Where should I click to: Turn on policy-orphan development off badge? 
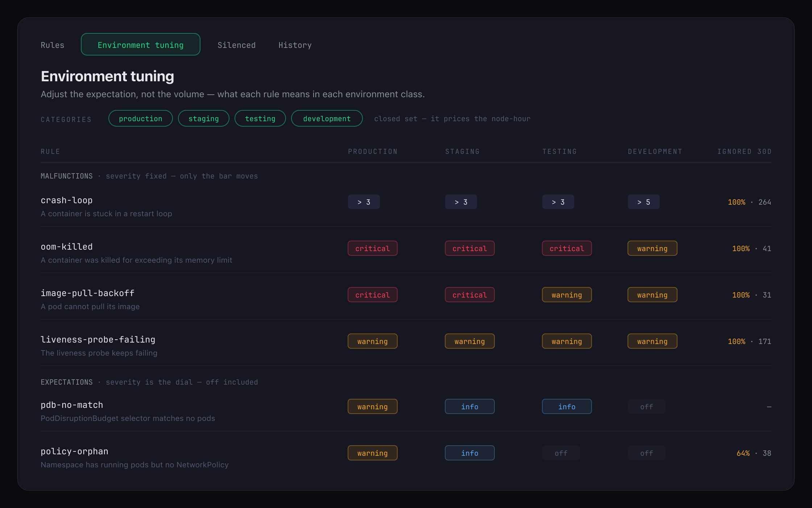click(x=647, y=453)
